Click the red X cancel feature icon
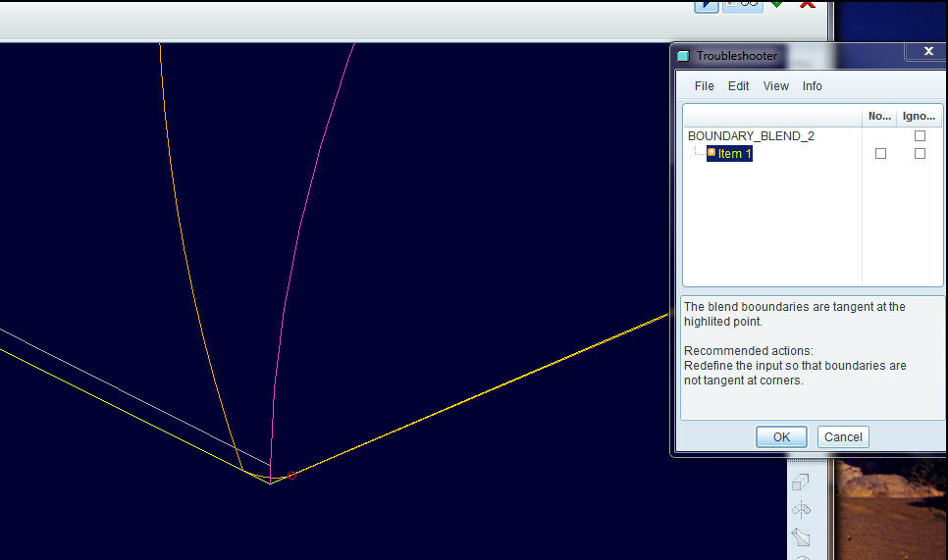 point(807,4)
